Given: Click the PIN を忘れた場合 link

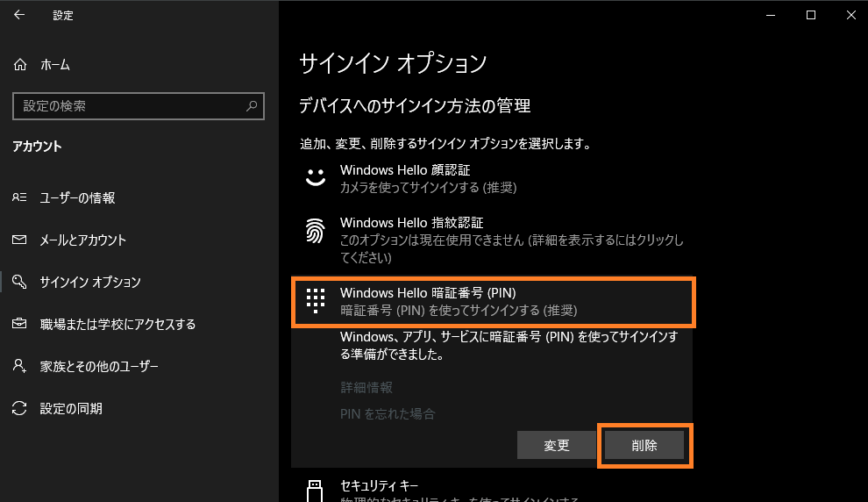Looking at the screenshot, I should (x=388, y=414).
